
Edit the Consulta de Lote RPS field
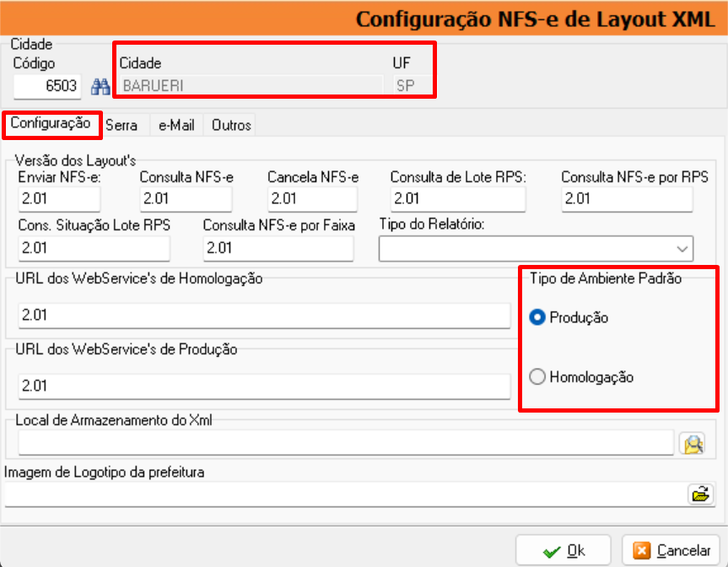(458, 199)
